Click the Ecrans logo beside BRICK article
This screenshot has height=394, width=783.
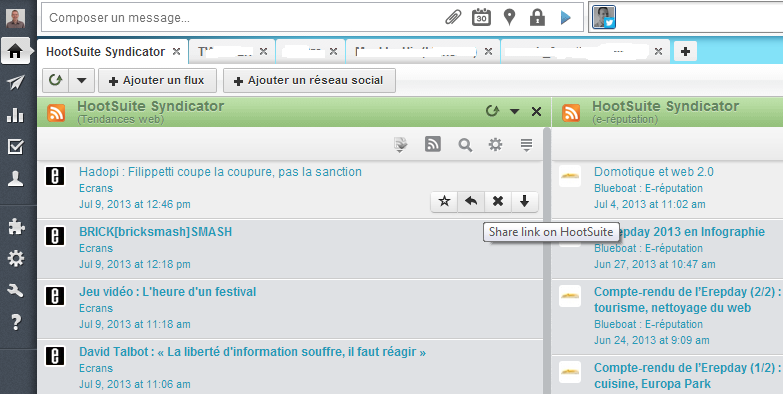[55, 236]
